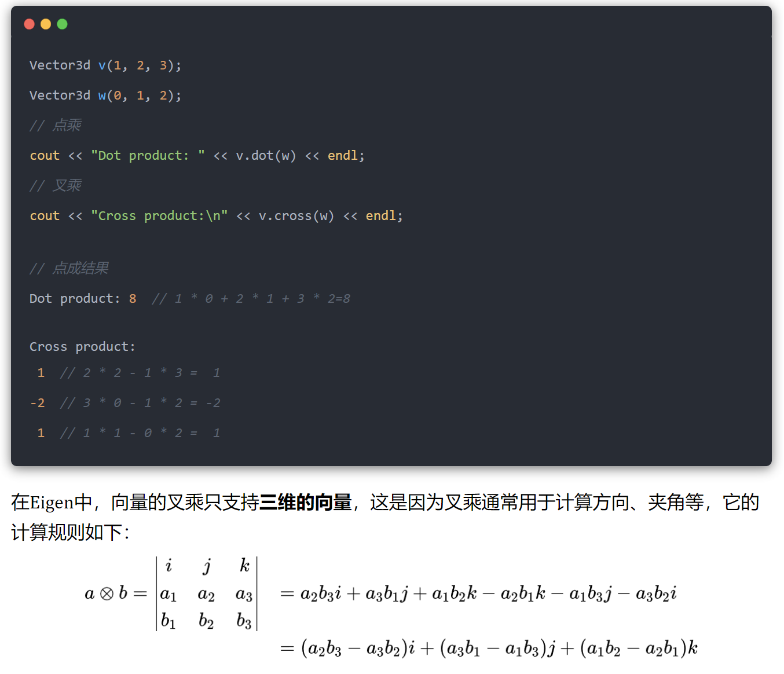
Task: Click the 'Cross product:' output label
Action: point(82,347)
